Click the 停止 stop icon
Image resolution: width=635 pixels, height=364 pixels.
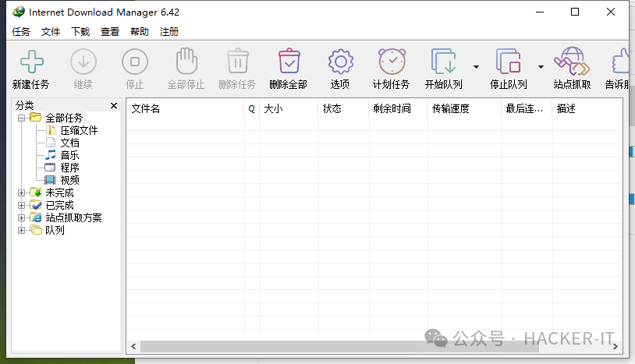pos(135,62)
